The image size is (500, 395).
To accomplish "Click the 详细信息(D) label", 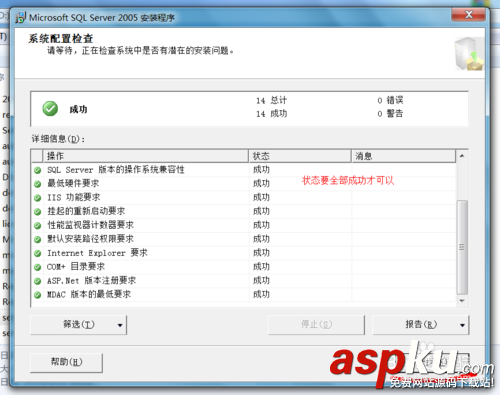I will click(x=58, y=139).
